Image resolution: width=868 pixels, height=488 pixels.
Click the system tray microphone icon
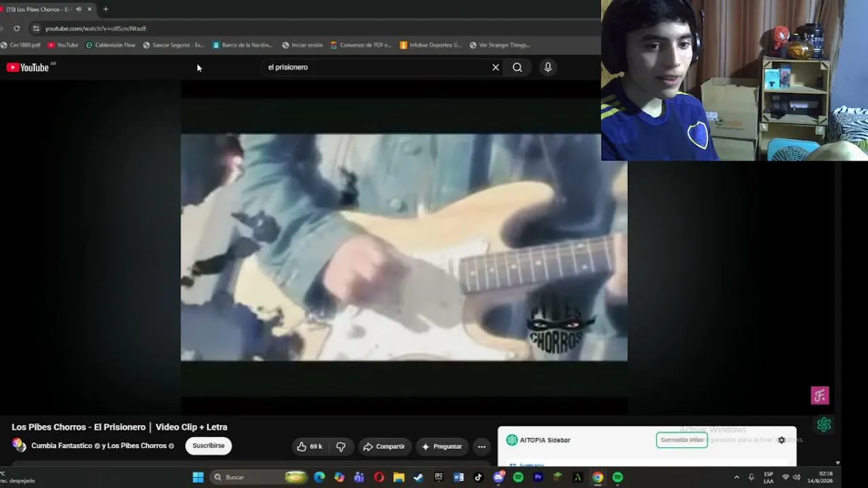tap(751, 477)
